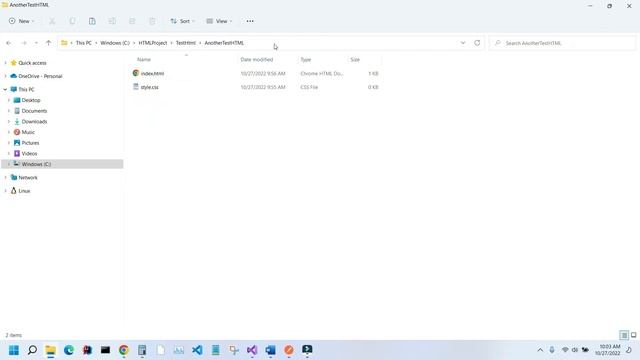The image size is (640, 360).
Task: Select the index.html file
Action: [x=152, y=73]
